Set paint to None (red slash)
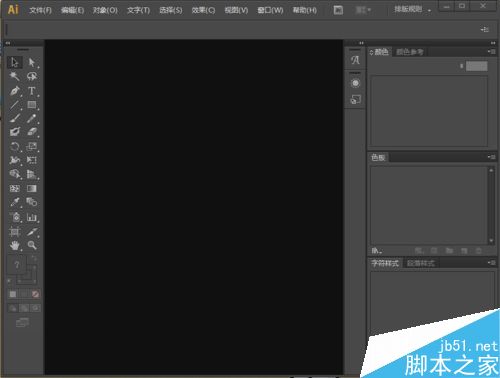Viewport: 500px width, 378px height. pos(35,294)
